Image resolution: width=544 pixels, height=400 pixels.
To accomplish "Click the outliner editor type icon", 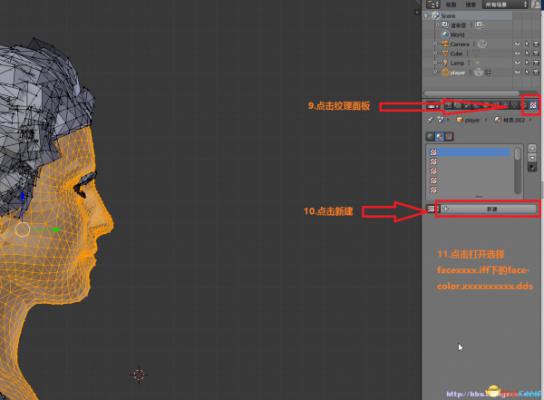I will 433,5.
